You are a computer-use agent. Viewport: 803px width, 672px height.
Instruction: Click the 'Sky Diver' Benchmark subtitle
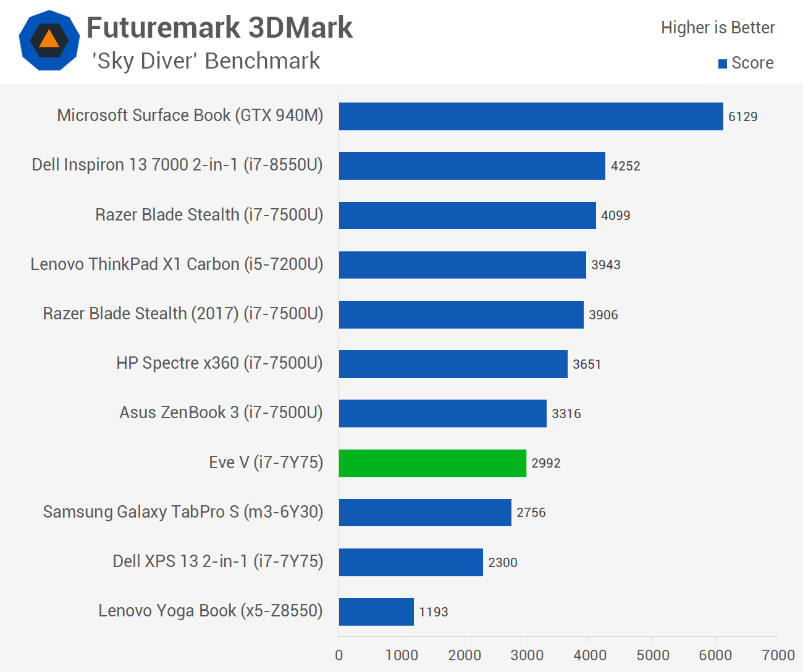(x=206, y=61)
